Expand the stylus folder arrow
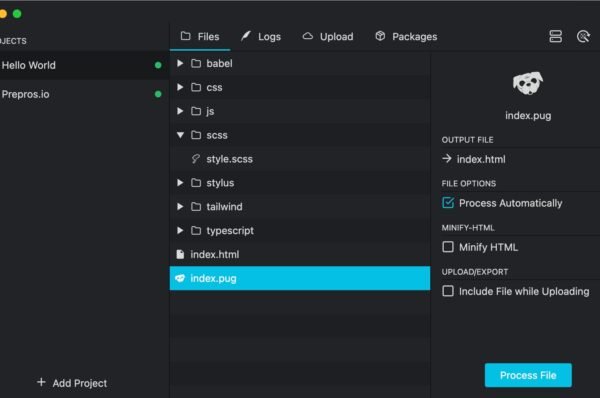This screenshot has width=600, height=398. tap(180, 183)
